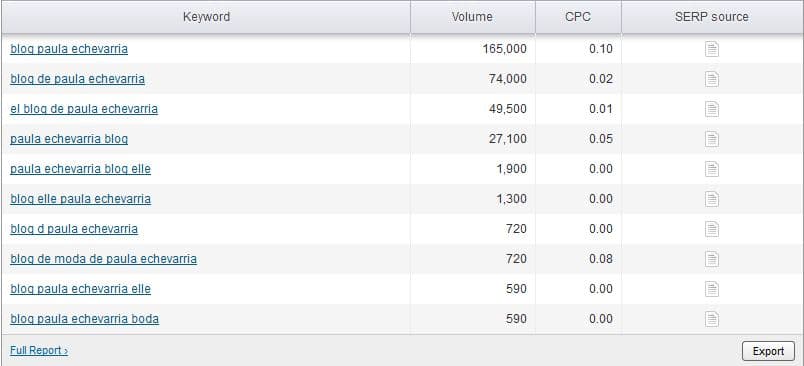Follow the el blog de paula echevarria link
The image size is (804, 366).
[x=84, y=109]
